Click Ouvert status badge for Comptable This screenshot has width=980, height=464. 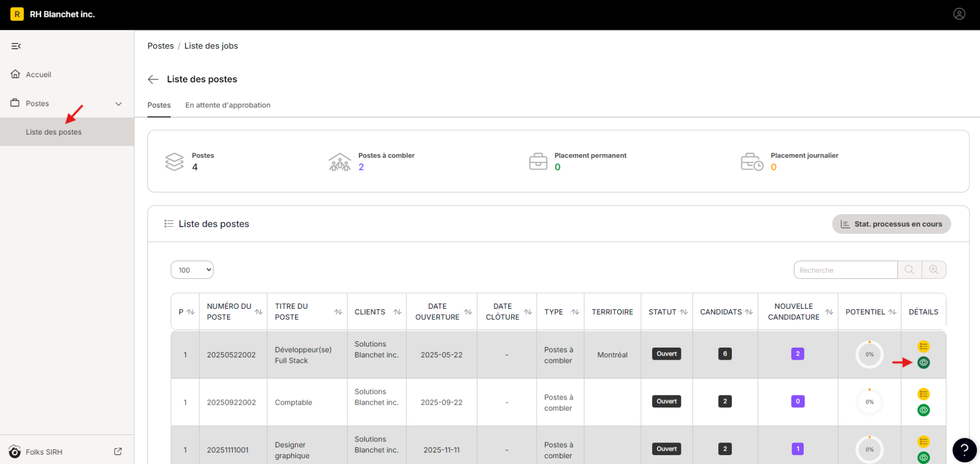coord(666,402)
